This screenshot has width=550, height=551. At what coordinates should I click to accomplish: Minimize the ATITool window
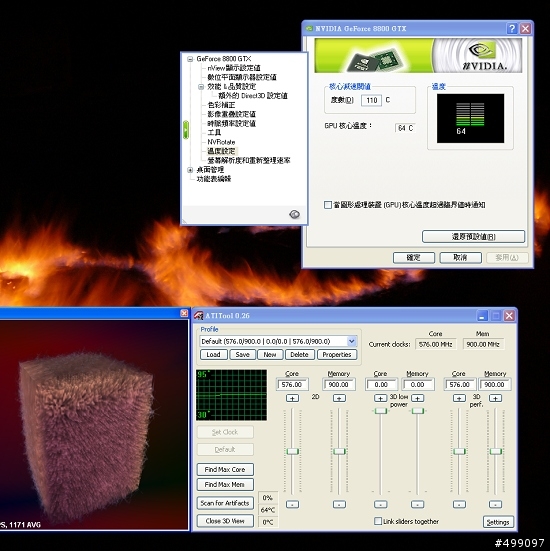pyautogui.click(x=482, y=316)
